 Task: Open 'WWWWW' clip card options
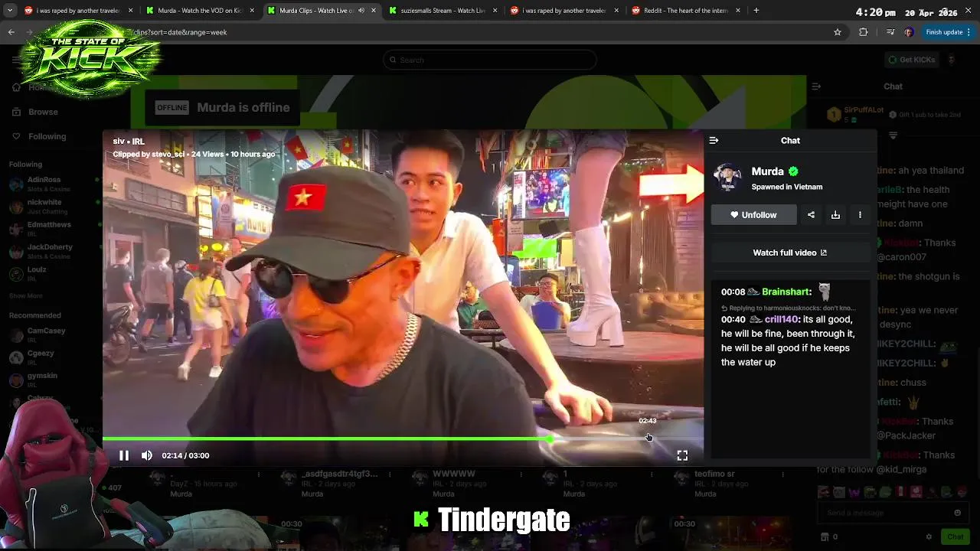point(521,474)
